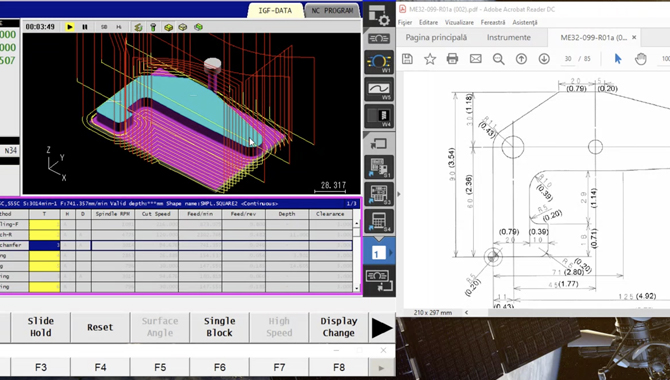Select the highlighted chamfer row T cell
The height and width of the screenshot is (380, 670).
click(x=44, y=245)
